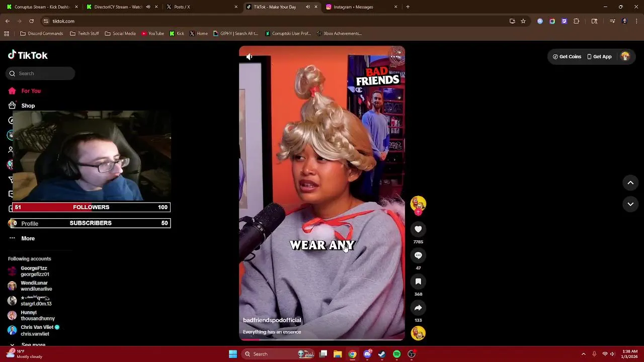The height and width of the screenshot is (362, 644).
Task: Expand See more following accounts
Action: click(28, 345)
